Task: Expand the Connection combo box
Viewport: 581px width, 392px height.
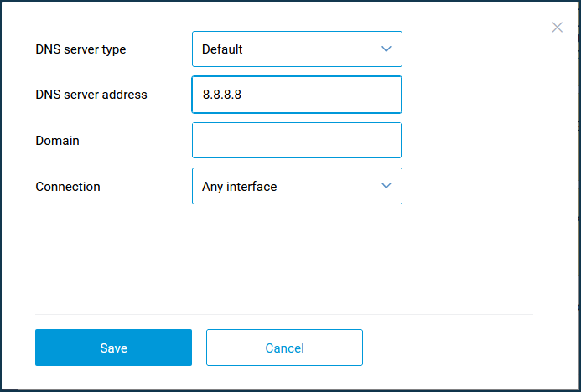Action: pos(297,186)
